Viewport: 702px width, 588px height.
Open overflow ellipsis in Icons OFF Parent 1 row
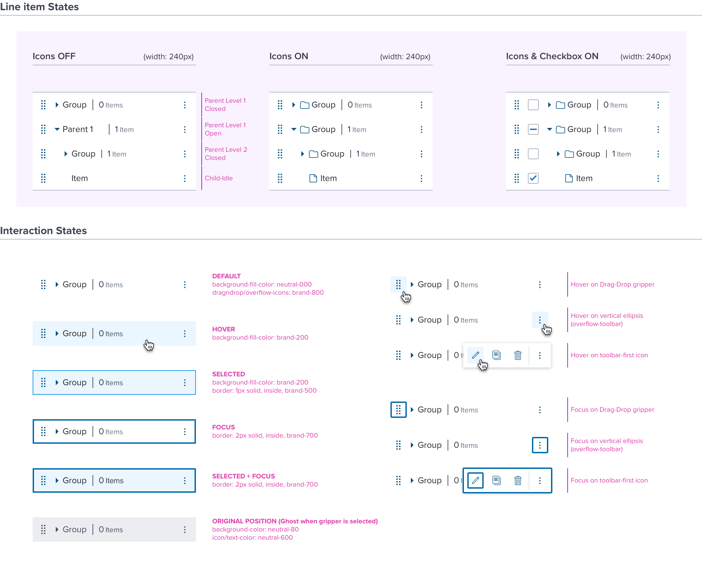185,129
